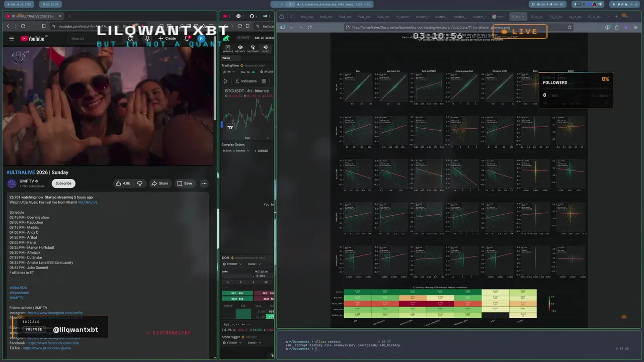Go back in YouTube browser window

[8, 26]
